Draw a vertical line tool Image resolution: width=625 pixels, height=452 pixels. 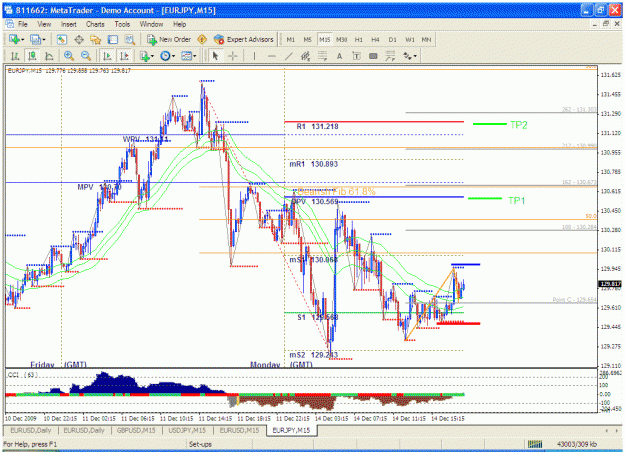tap(254, 56)
